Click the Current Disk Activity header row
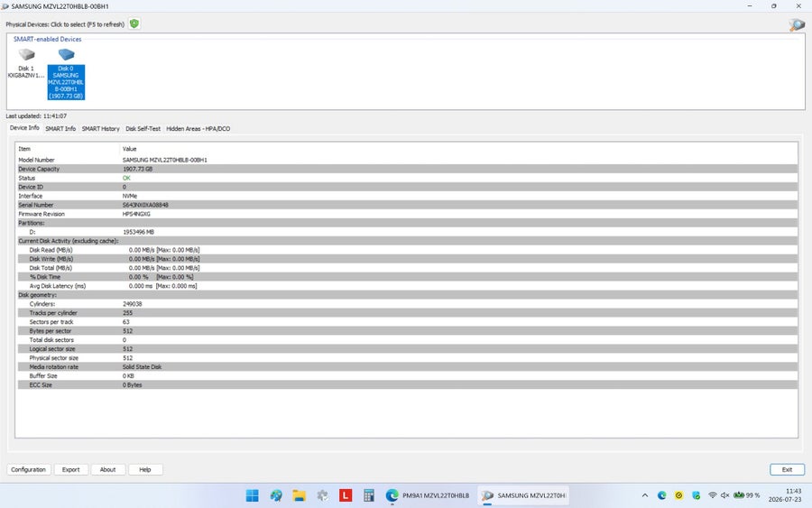 [x=407, y=241]
